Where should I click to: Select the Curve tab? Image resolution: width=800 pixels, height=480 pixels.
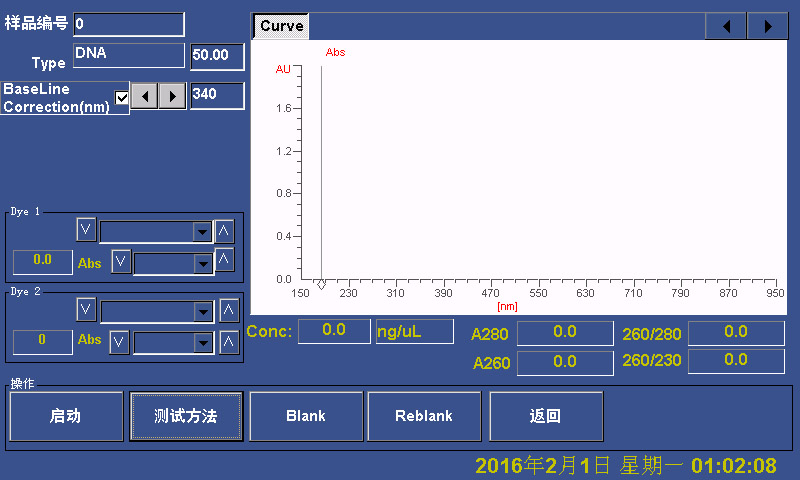click(281, 26)
